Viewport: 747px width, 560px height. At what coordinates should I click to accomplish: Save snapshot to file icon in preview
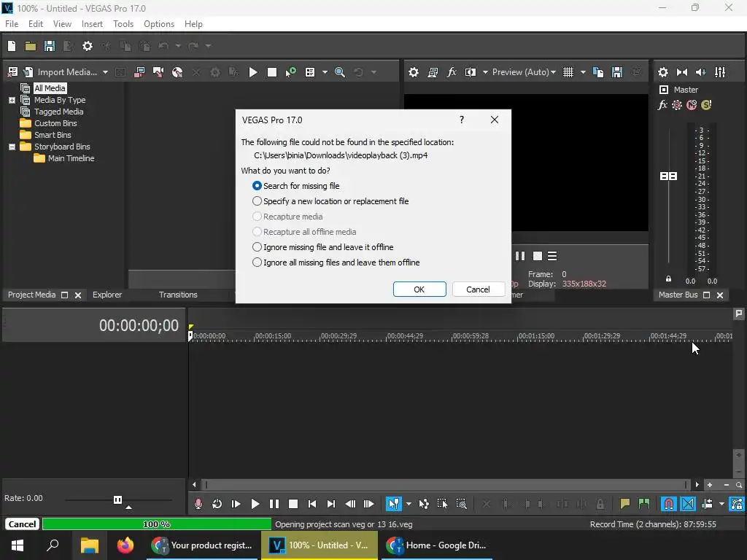(x=617, y=72)
